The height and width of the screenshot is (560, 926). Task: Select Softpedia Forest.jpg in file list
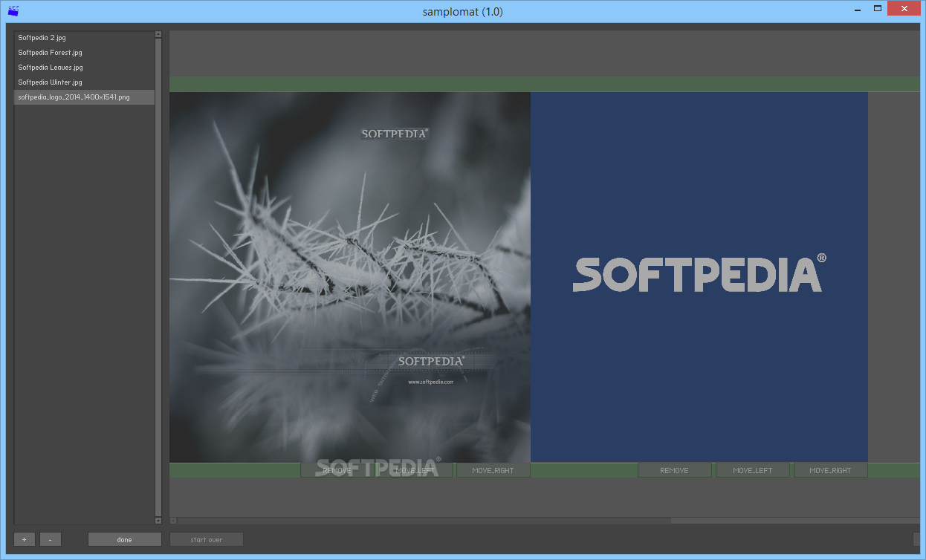pyautogui.click(x=84, y=52)
